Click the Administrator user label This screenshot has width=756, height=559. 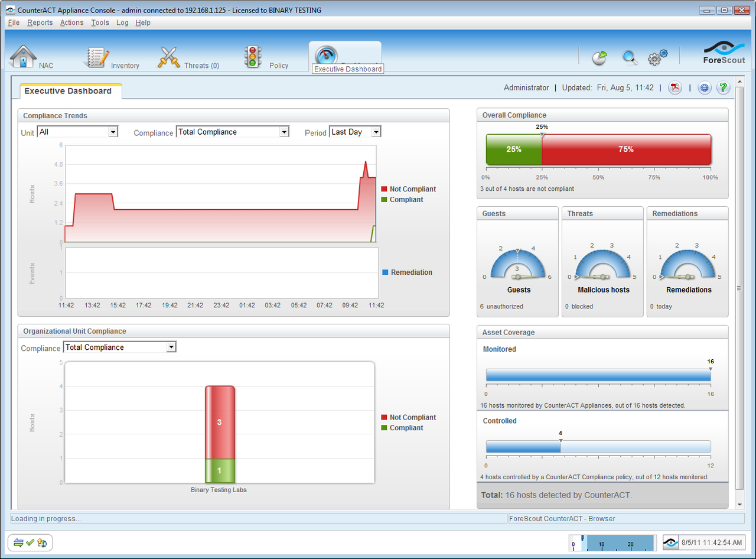pos(526,87)
